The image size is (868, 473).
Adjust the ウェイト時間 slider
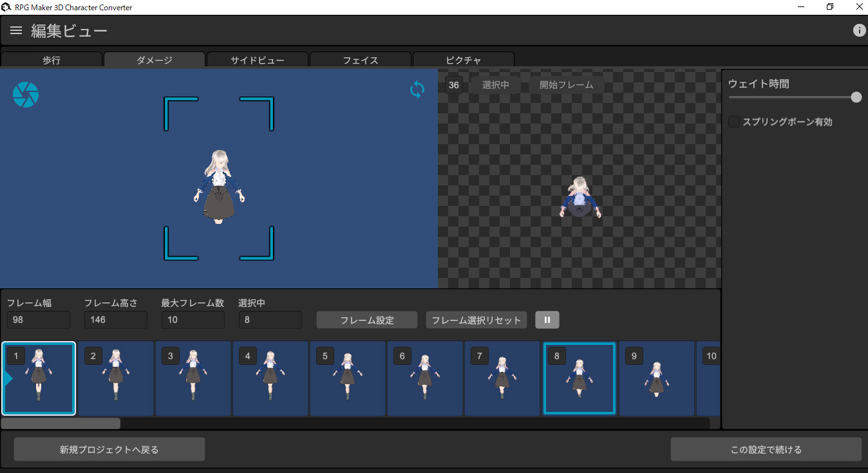(856, 97)
